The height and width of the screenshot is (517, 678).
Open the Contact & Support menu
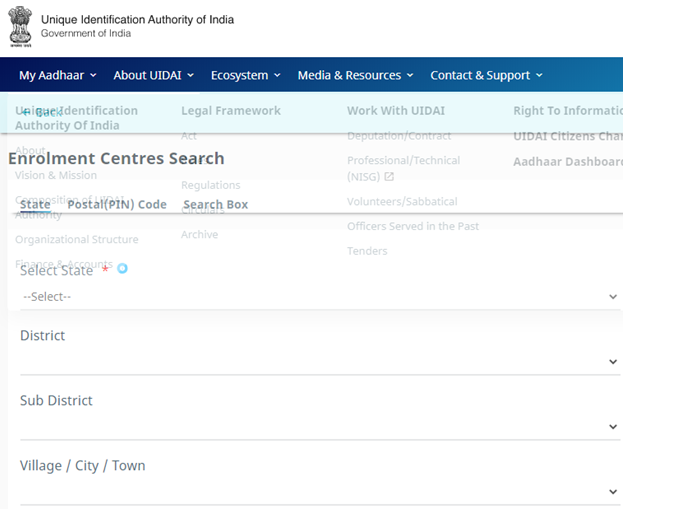486,75
